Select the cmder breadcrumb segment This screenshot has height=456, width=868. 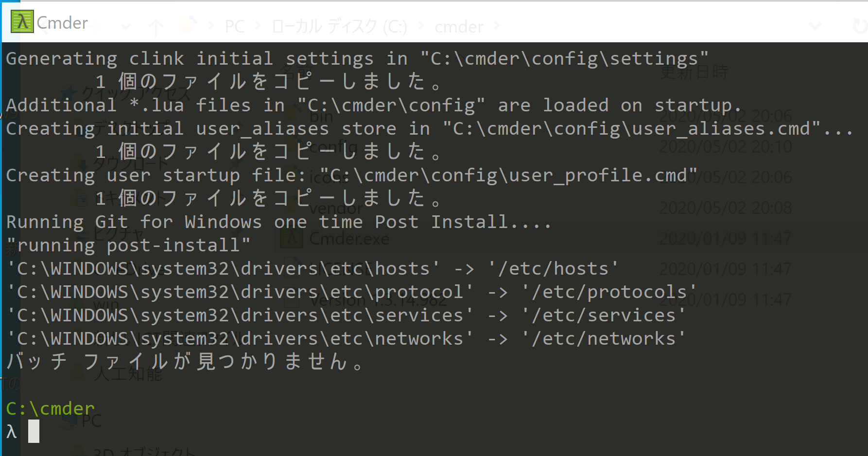tap(459, 27)
